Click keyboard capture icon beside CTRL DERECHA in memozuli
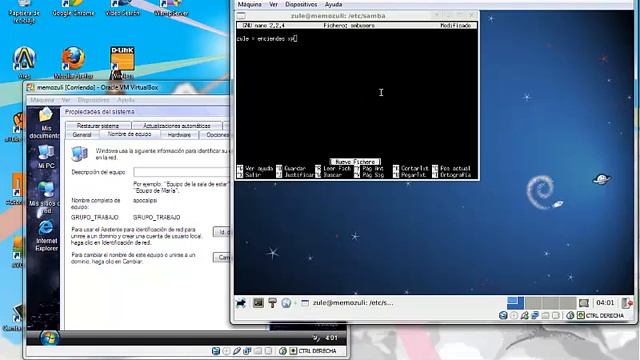This screenshot has height=360, width=640. [293, 351]
